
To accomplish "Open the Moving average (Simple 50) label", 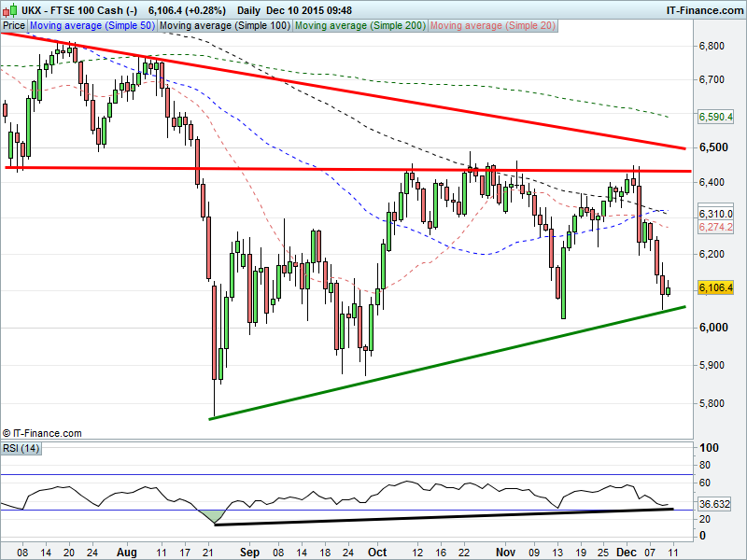I will 92,26.
